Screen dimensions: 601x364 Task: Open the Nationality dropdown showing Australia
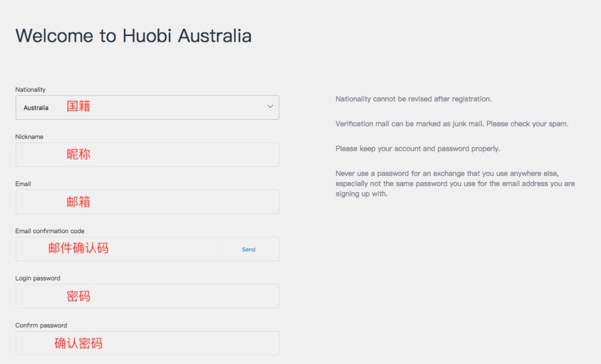(x=147, y=107)
